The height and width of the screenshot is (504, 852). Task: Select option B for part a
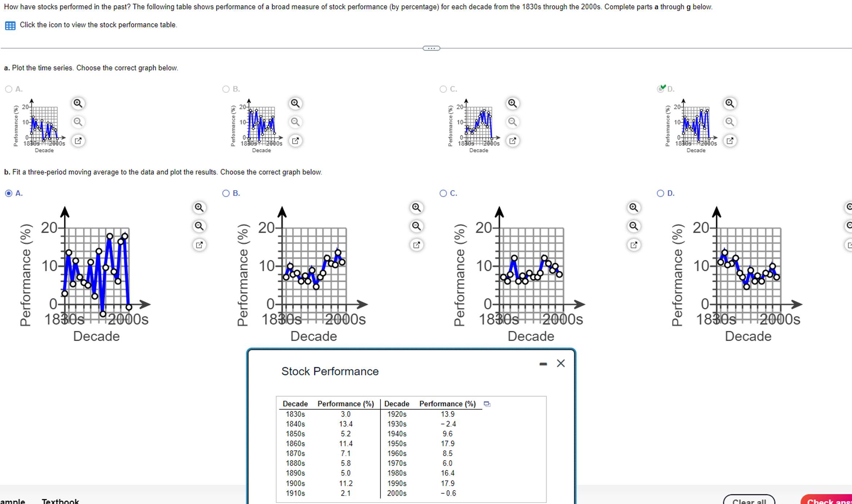226,89
